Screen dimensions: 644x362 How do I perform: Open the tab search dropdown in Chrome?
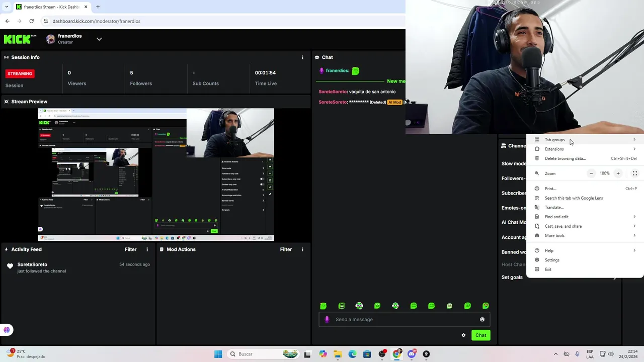7,7
